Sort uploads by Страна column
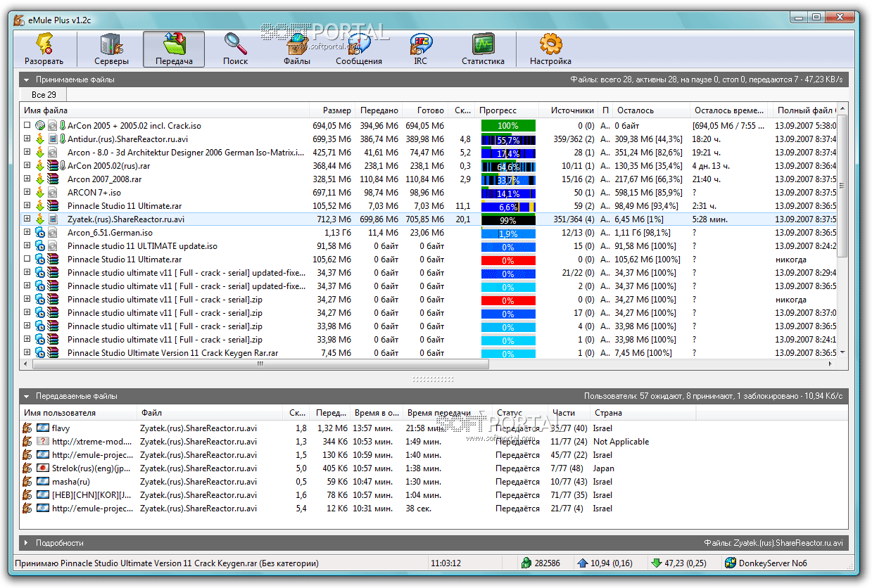872x588 pixels. pos(643,413)
